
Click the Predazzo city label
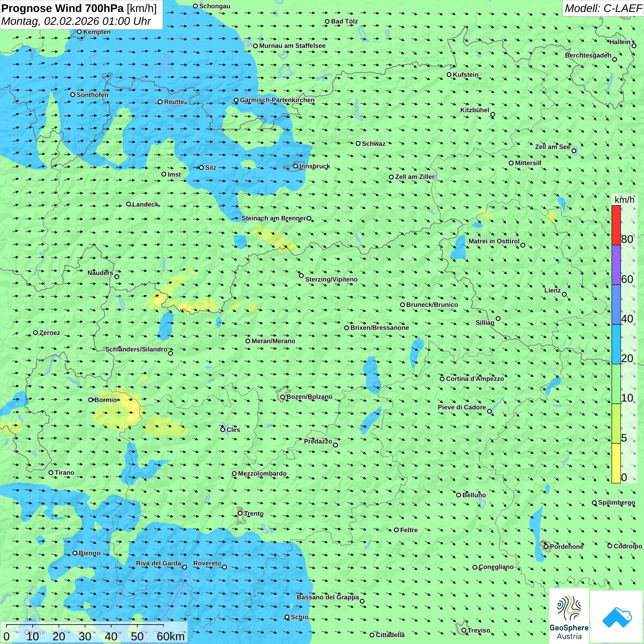click(x=318, y=441)
